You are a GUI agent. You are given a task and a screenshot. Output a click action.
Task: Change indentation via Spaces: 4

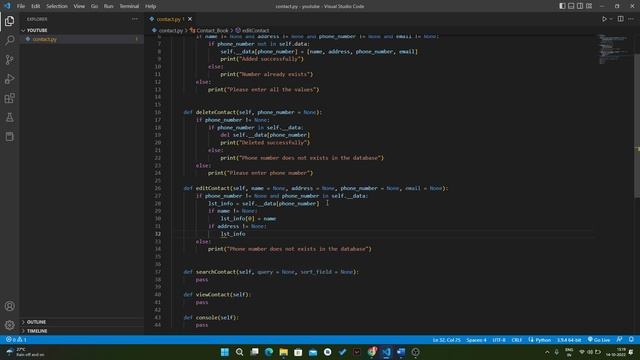476,340
